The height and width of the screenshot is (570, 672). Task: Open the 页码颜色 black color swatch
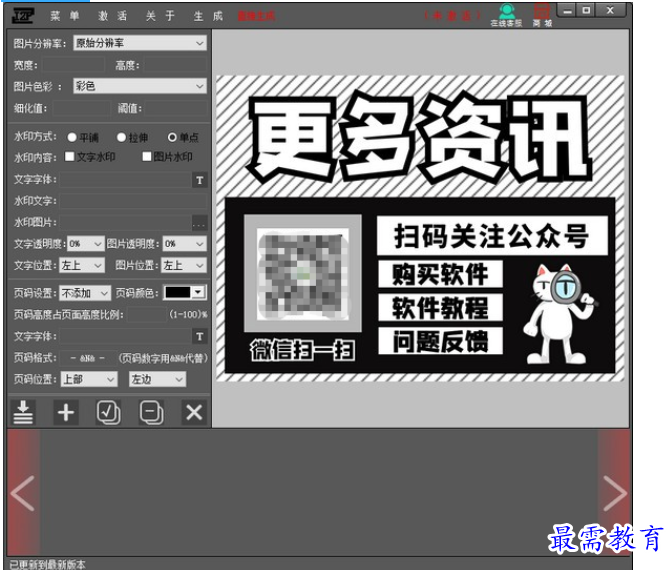coord(178,293)
